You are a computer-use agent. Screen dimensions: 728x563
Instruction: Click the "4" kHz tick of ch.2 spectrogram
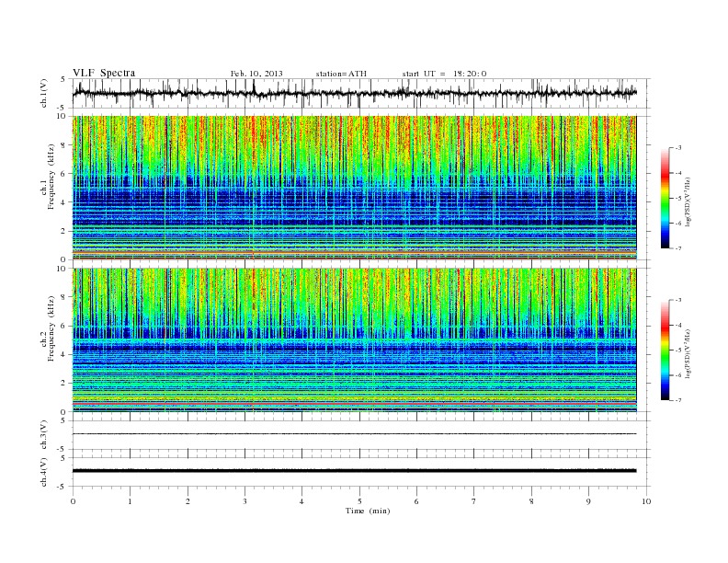[64, 355]
